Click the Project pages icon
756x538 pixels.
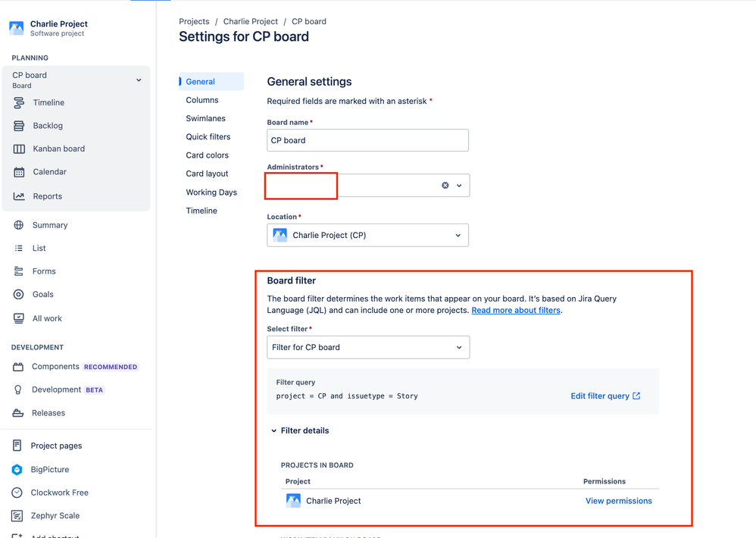(17, 446)
